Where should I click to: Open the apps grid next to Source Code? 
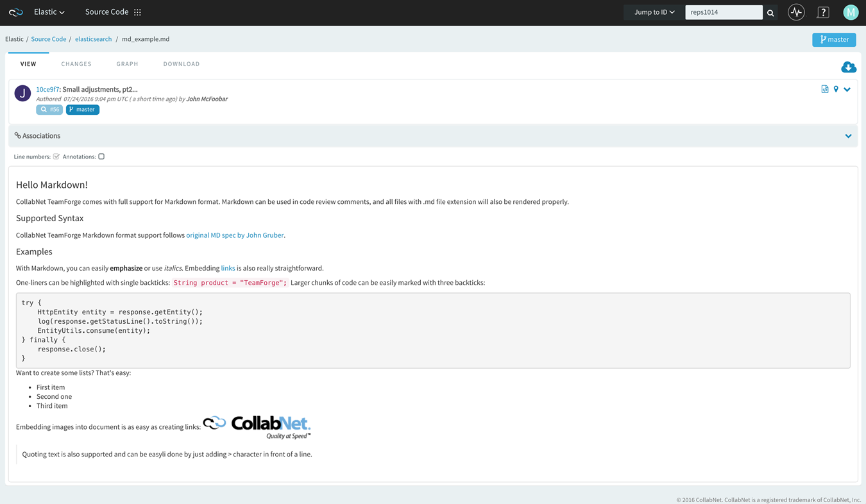137,12
